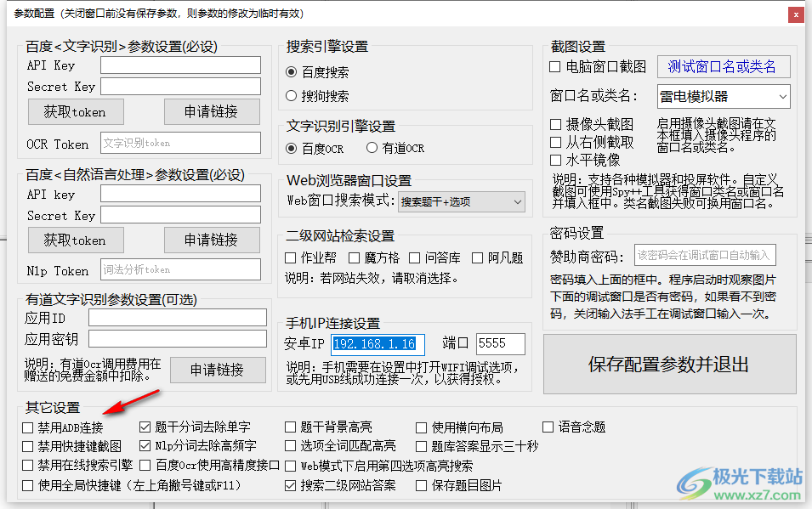Click 测试窗口名或类名 button
Screen dimensions: 812x509
(724, 66)
